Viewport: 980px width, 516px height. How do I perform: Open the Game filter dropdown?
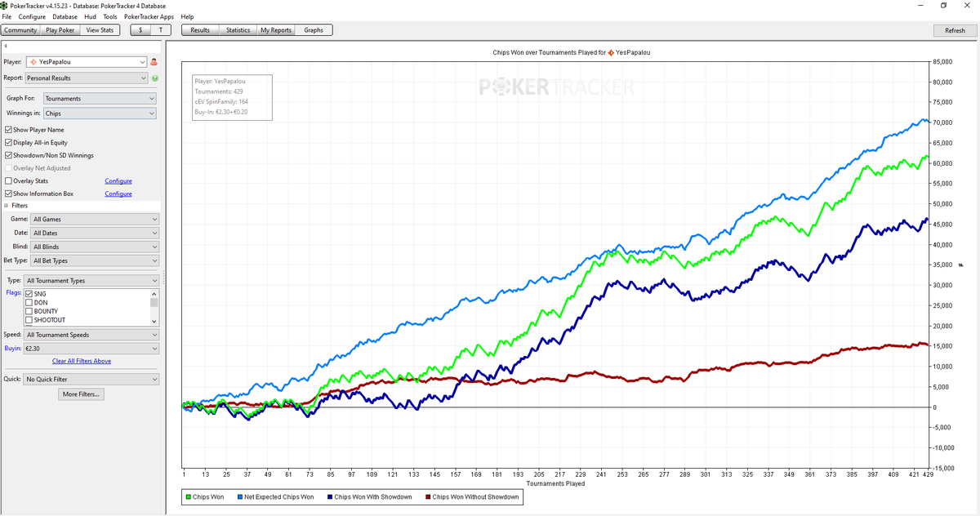click(x=95, y=219)
